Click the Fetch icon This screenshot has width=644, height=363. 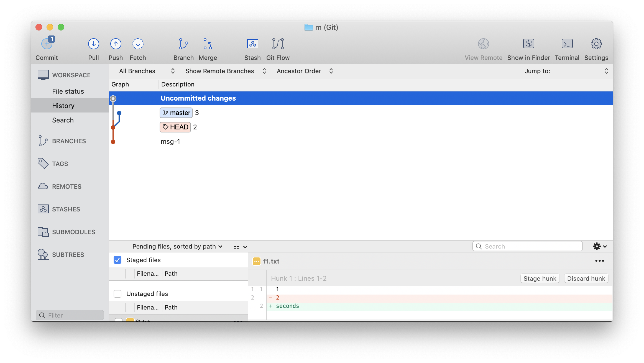point(138,44)
